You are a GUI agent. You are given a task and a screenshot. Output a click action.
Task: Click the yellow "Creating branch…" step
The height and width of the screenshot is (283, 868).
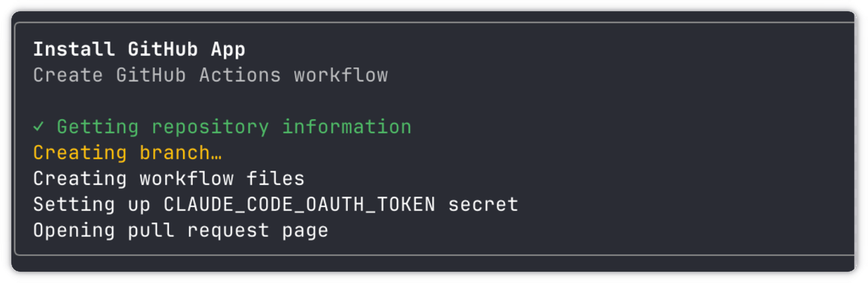(127, 153)
